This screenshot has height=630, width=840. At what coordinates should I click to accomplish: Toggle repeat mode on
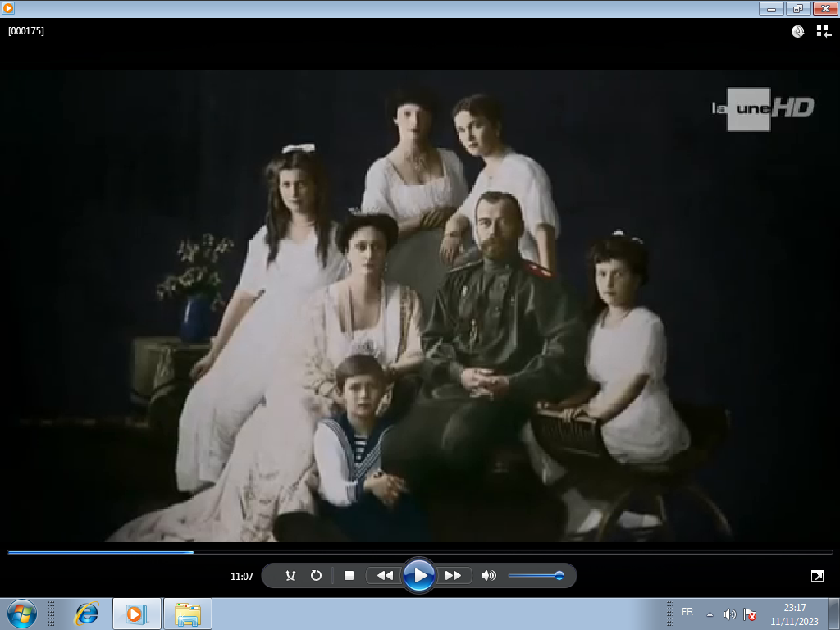point(316,575)
